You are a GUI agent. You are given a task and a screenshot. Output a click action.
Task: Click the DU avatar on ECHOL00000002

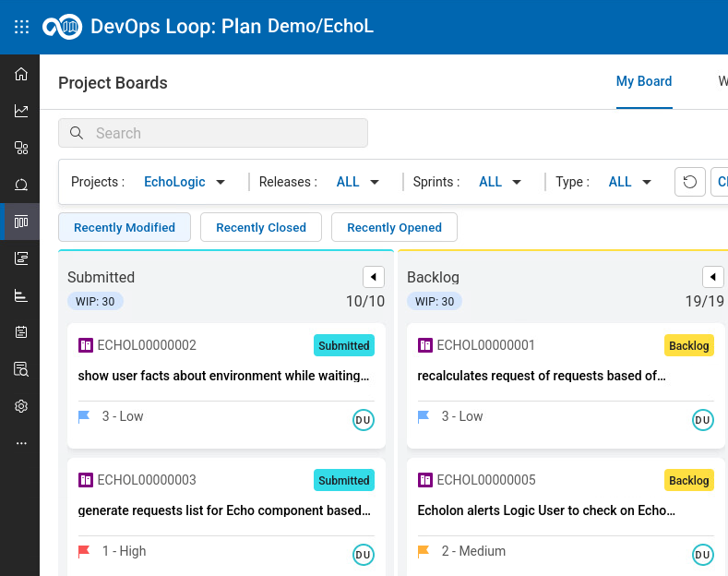click(363, 420)
